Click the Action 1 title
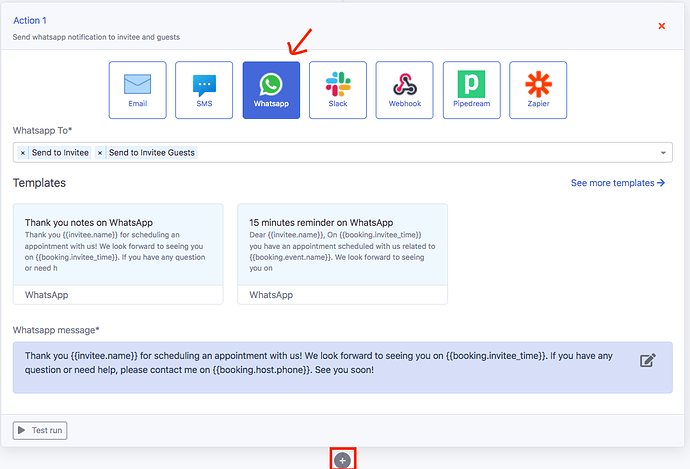Image resolution: width=690 pixels, height=469 pixels. 30,20
